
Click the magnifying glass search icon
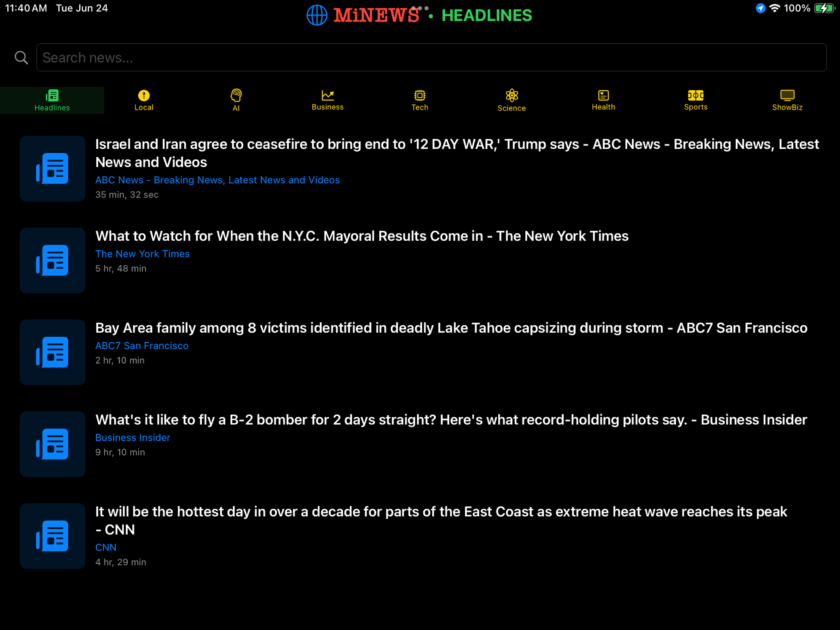[21, 58]
